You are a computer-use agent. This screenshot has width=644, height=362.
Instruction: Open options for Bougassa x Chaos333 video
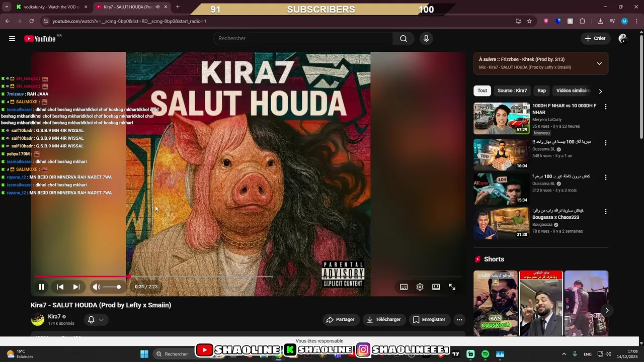click(x=605, y=212)
